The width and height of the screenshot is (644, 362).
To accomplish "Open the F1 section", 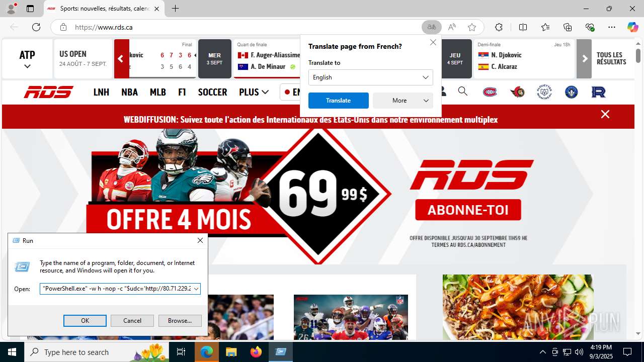I will pyautogui.click(x=182, y=92).
